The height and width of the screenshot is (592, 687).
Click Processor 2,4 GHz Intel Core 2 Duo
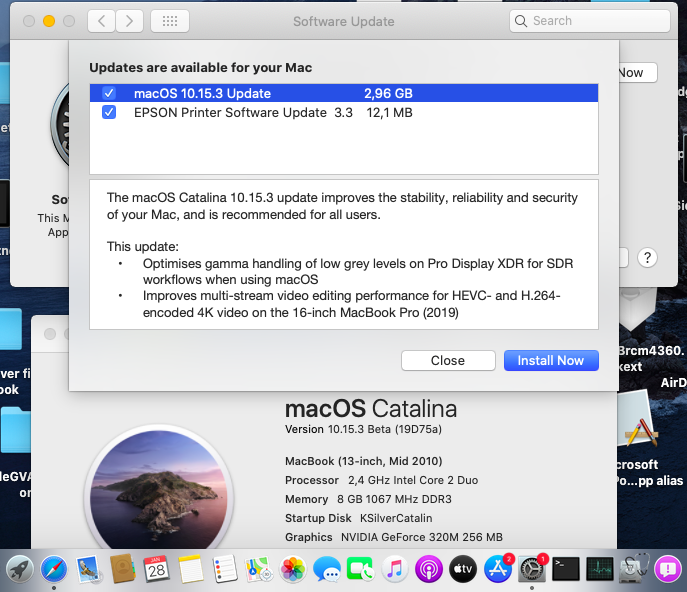[381, 480]
